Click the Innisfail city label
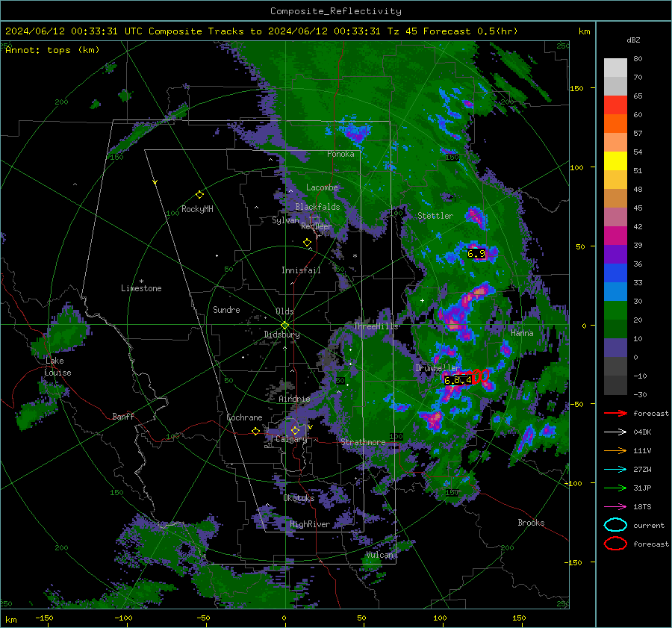The image size is (672, 628). pyautogui.click(x=301, y=270)
